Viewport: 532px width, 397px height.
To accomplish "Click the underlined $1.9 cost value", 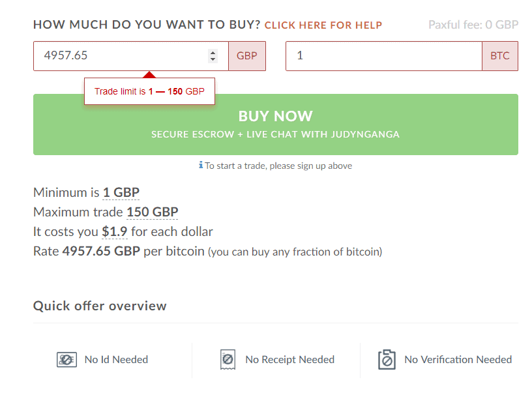I will click(x=115, y=232).
